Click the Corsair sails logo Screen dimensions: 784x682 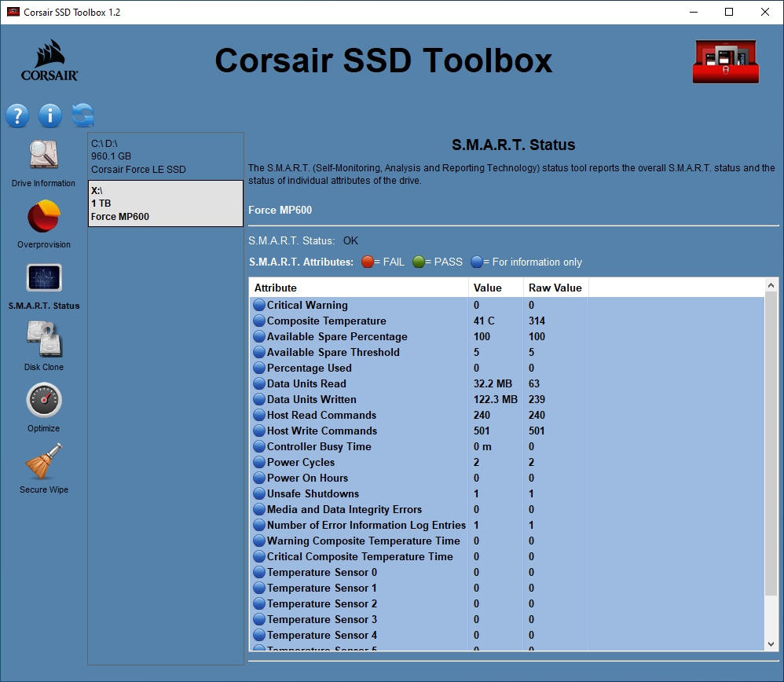49,60
